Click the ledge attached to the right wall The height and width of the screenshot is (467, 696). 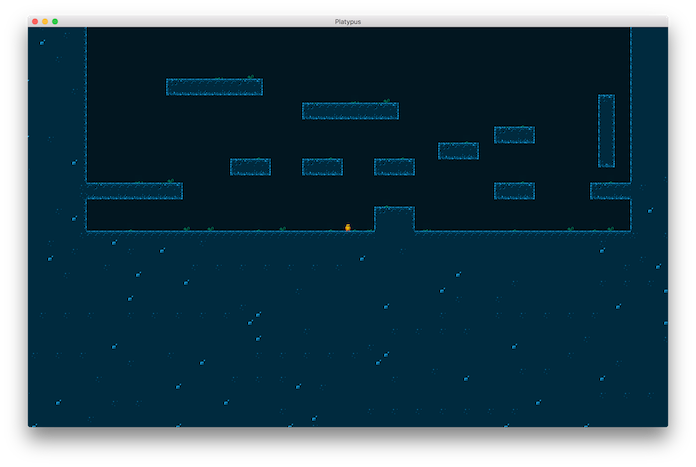click(x=610, y=191)
